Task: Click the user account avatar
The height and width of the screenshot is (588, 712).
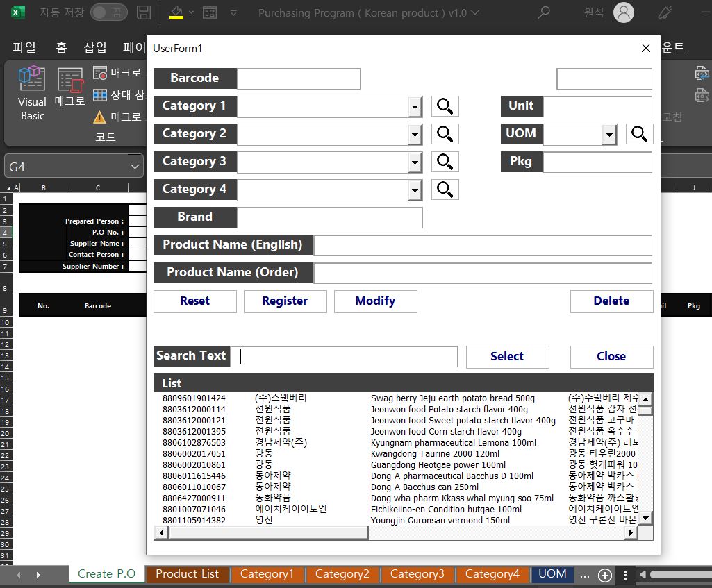Action: pos(624,12)
